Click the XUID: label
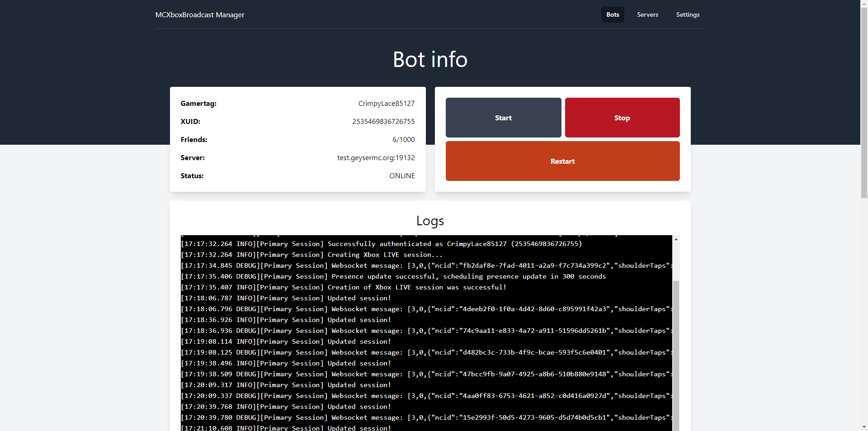 point(190,122)
